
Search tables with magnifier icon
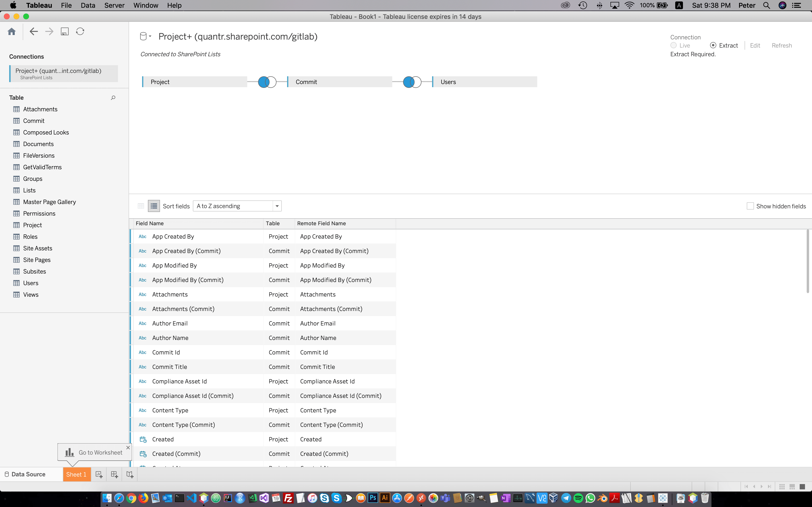click(113, 98)
